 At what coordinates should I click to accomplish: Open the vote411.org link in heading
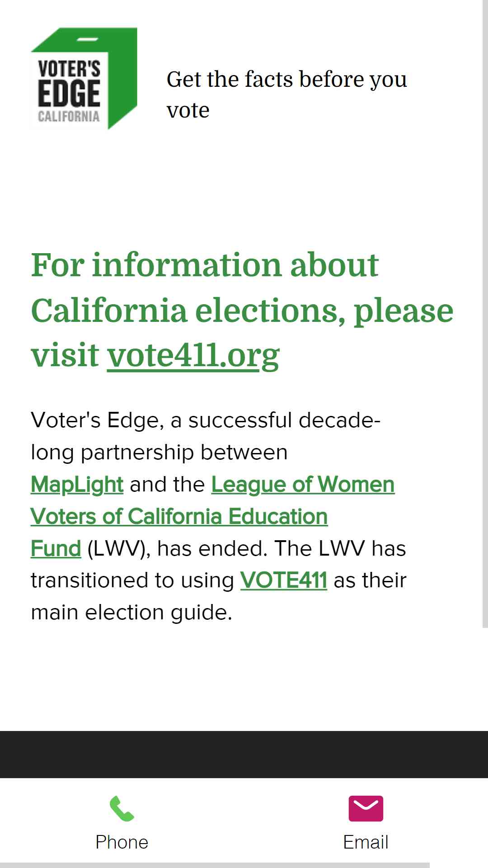point(193,355)
